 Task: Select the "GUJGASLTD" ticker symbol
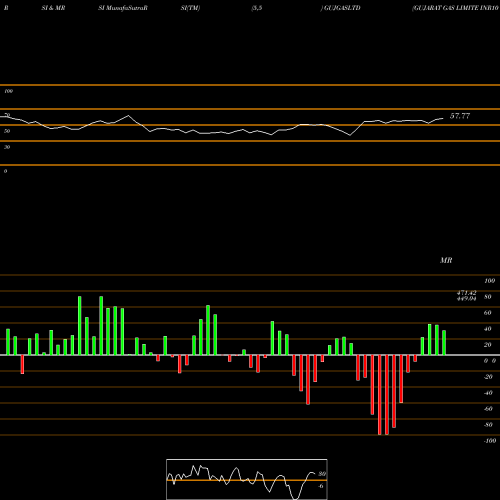click(x=342, y=8)
